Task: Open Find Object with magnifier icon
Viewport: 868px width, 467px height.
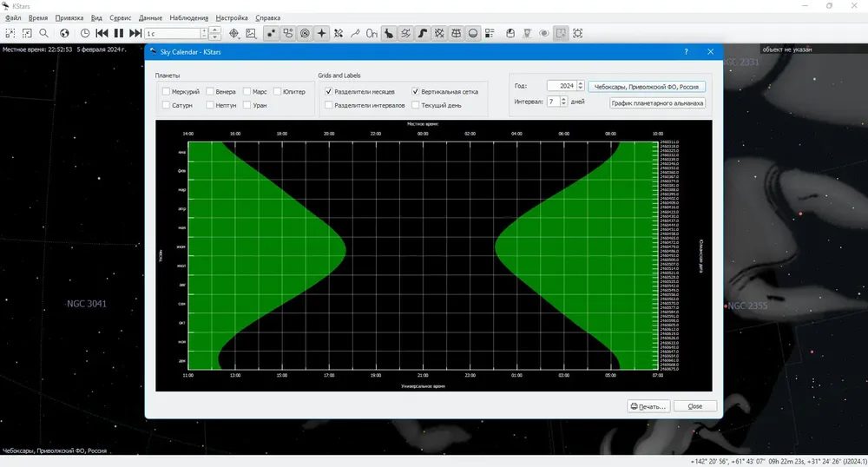Action: [43, 33]
